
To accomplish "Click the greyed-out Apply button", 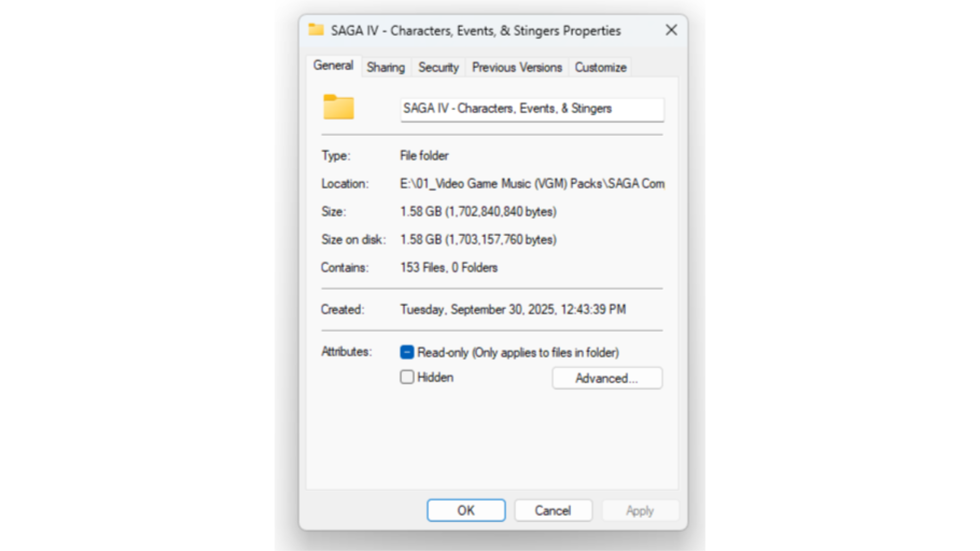I will [x=640, y=510].
